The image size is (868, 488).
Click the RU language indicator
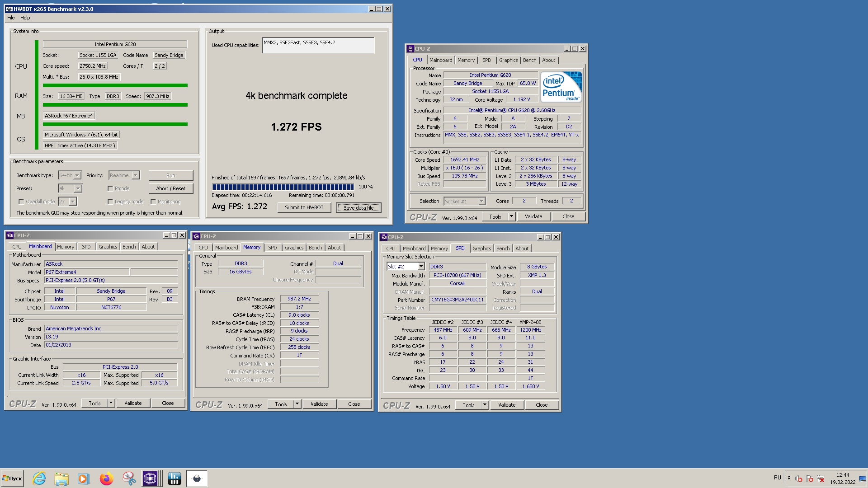click(x=777, y=478)
